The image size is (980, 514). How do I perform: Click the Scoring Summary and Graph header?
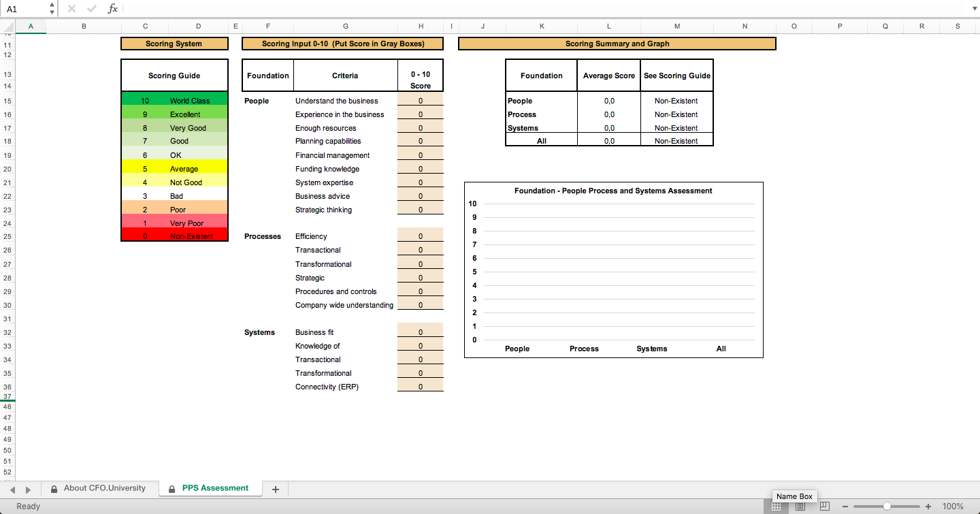617,44
